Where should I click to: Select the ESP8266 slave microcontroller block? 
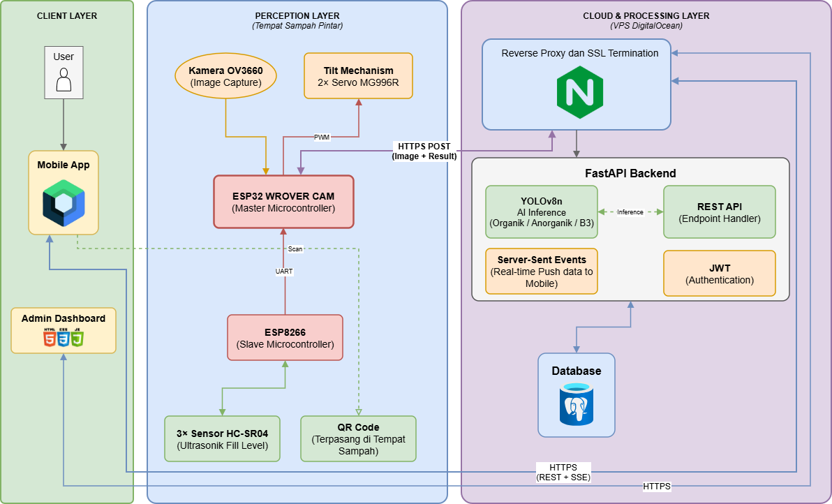[285, 338]
